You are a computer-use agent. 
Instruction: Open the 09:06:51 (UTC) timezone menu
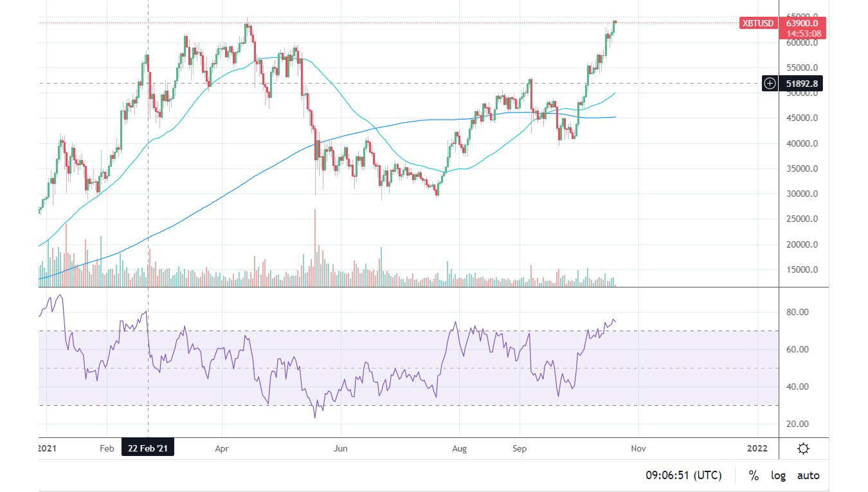tap(684, 475)
